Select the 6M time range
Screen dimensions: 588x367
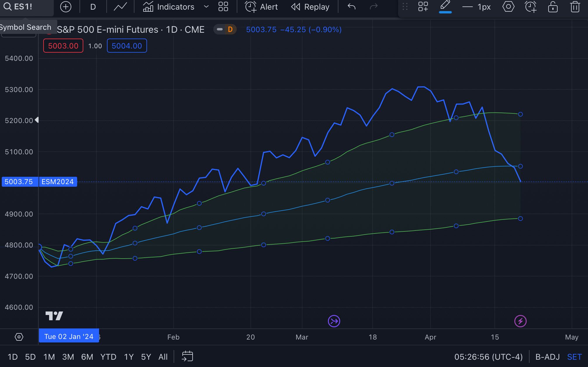pyautogui.click(x=87, y=357)
